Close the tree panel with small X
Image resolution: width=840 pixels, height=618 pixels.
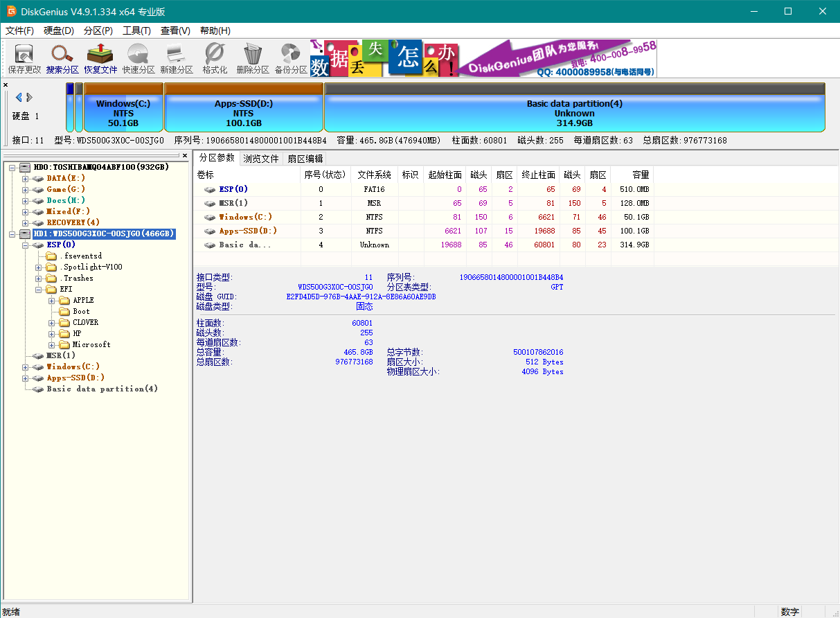click(x=185, y=156)
